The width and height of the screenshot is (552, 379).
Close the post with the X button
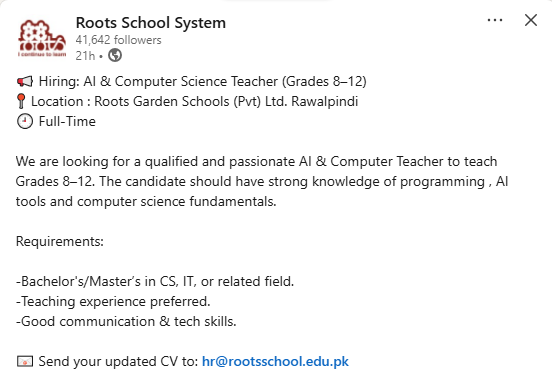[531, 20]
